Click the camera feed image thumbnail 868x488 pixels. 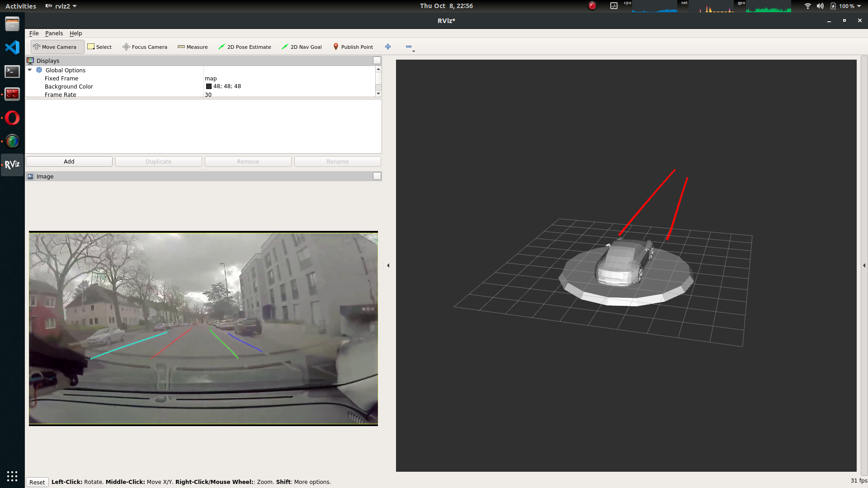tap(203, 328)
